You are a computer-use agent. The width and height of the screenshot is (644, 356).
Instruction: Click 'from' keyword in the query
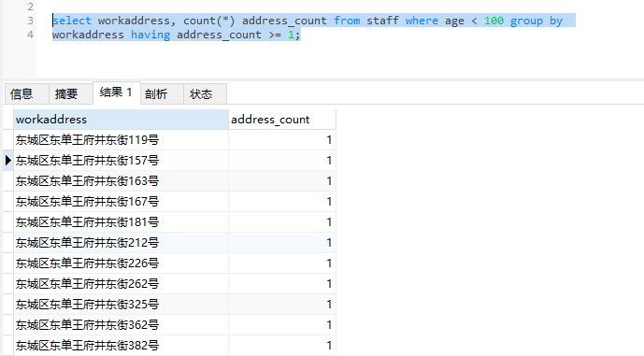347,21
